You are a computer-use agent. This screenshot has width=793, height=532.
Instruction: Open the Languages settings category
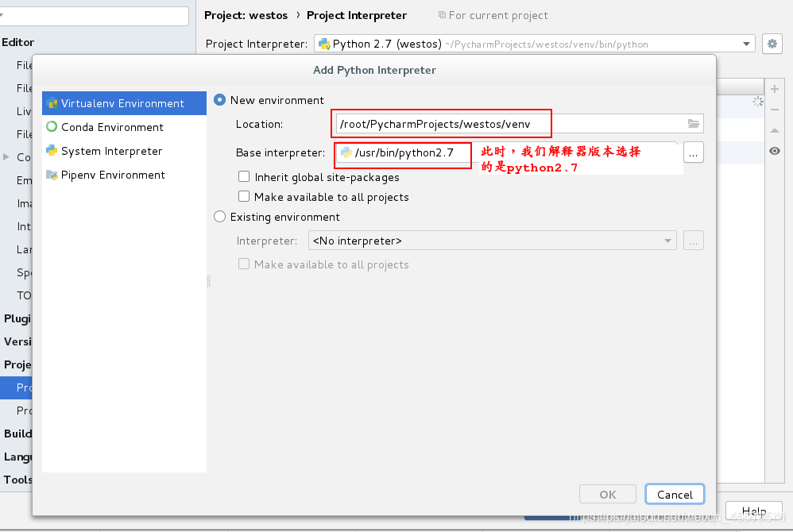pyautogui.click(x=17, y=457)
